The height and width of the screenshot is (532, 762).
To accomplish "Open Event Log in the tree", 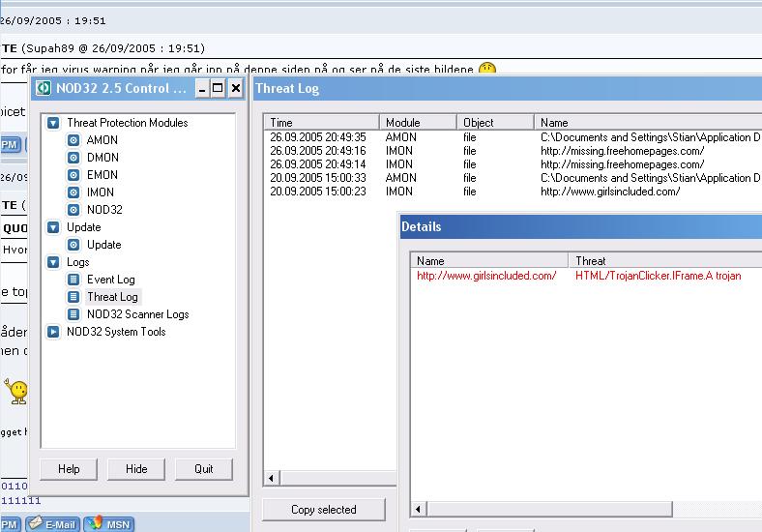I will coord(111,280).
